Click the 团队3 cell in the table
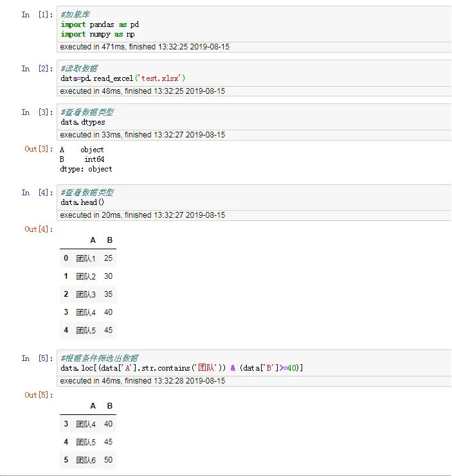Screen dimensions: 452x476 coord(86,294)
